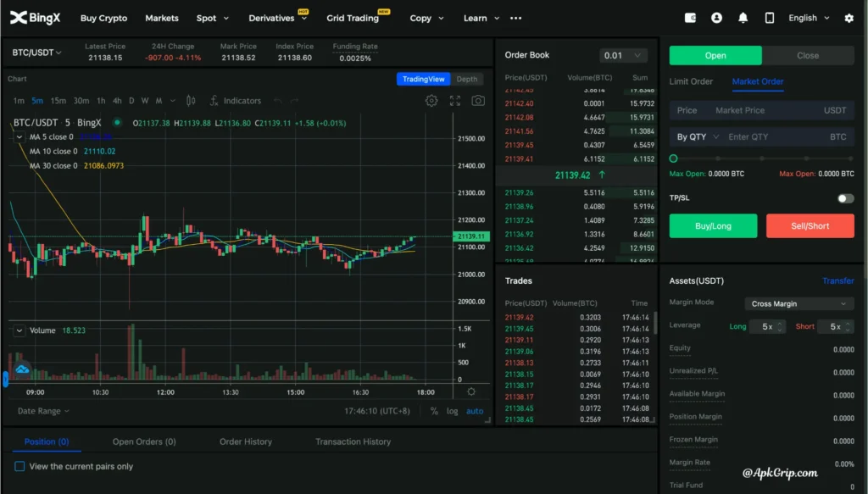Click the mobile app download icon
This screenshot has width=868, height=494.
pos(770,18)
